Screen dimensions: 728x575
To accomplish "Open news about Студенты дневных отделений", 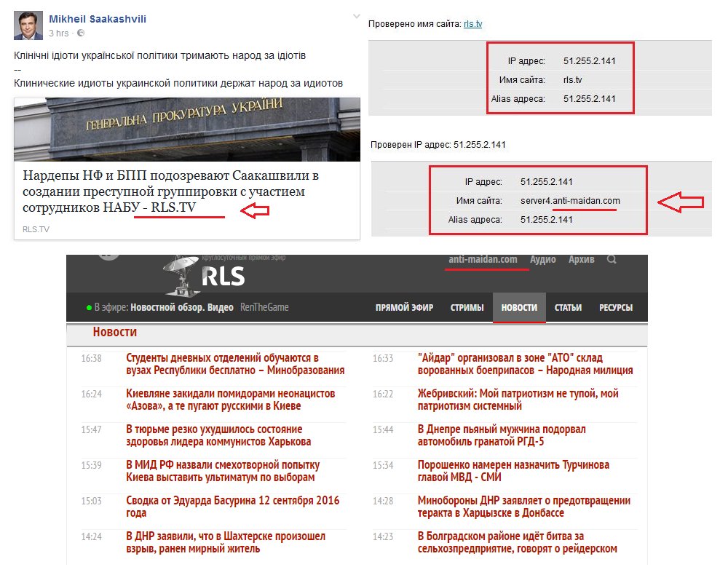I will [235, 364].
